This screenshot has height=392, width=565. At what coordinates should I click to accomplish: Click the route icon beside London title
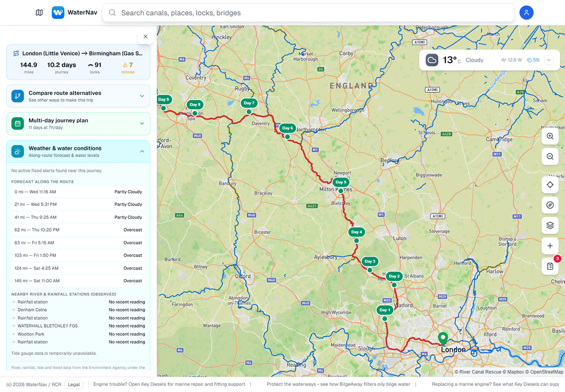pyautogui.click(x=16, y=54)
